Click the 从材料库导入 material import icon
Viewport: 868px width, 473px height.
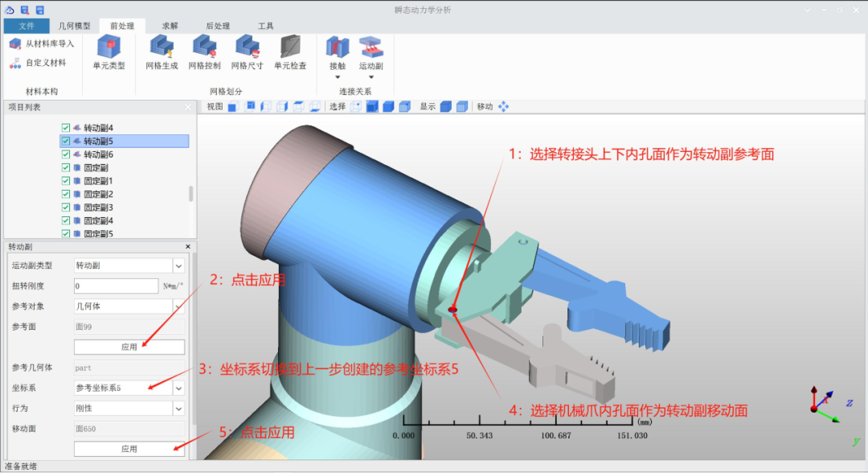[x=15, y=43]
